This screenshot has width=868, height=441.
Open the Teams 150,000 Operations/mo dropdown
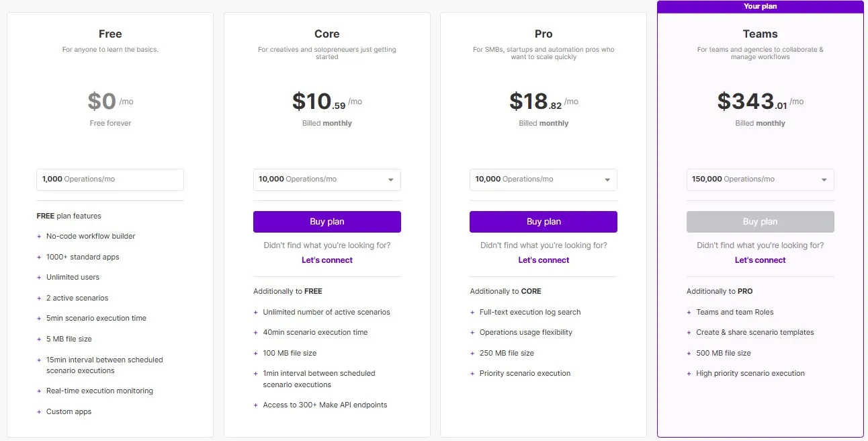(761, 179)
